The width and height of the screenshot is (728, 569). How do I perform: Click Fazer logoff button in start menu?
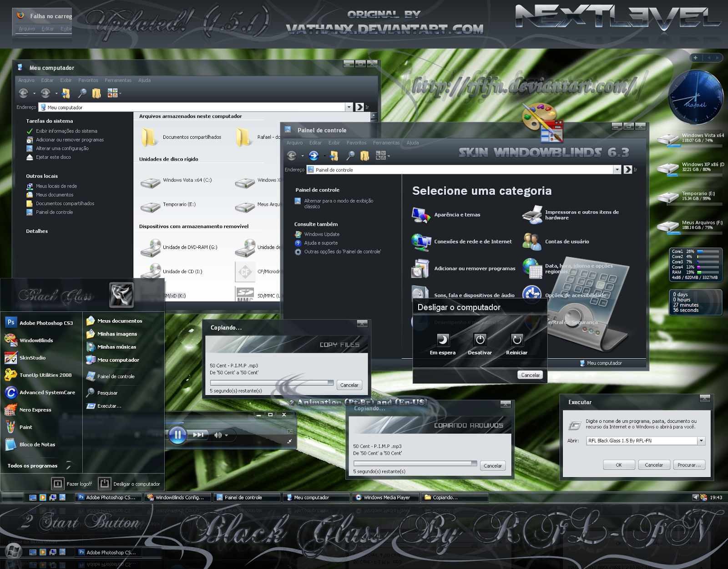72,484
